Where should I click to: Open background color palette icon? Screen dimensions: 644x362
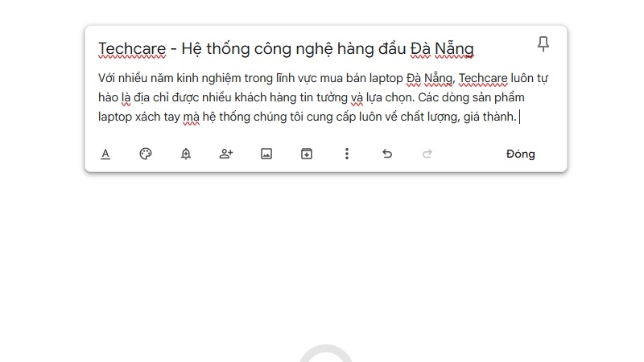click(146, 154)
